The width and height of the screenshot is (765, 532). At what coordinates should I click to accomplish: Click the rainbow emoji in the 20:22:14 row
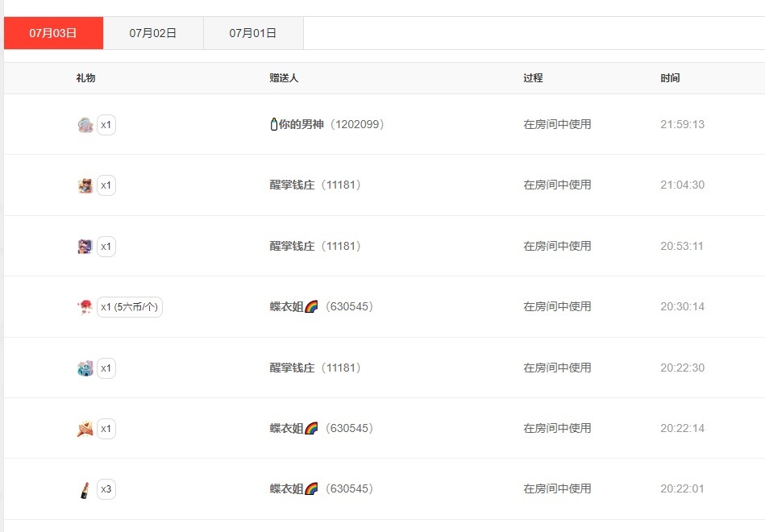tap(311, 428)
